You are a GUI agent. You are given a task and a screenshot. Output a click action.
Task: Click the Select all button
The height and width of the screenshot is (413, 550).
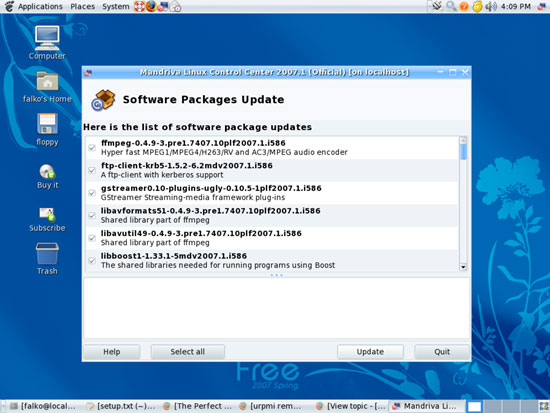point(188,352)
